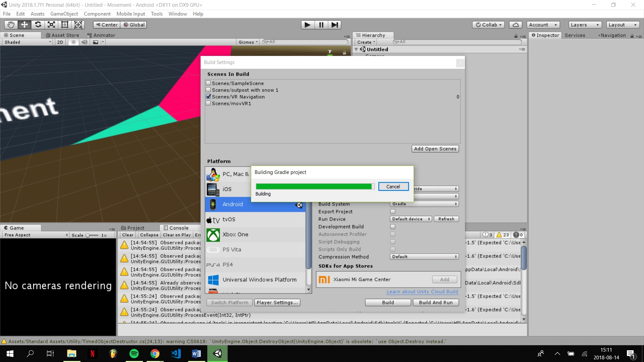Enable the Scenes/SampleScene checkbox
The width and height of the screenshot is (644, 362).
[208, 83]
